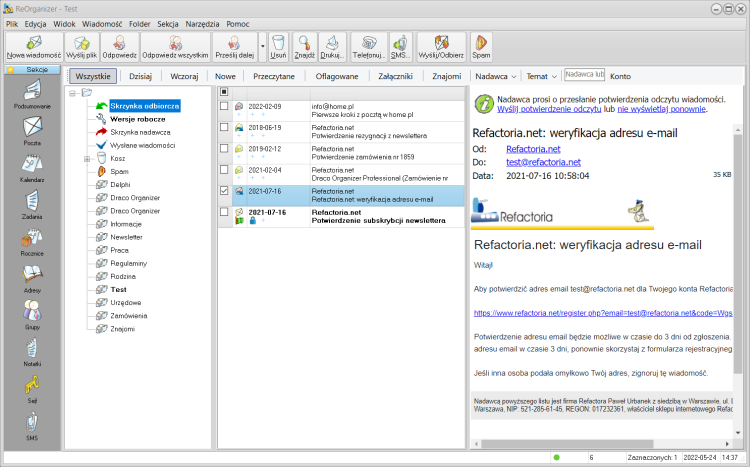Open the Temat filter dropdown

point(541,76)
